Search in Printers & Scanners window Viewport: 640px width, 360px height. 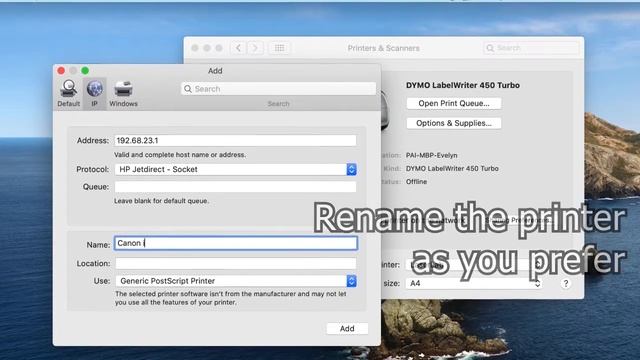point(531,48)
